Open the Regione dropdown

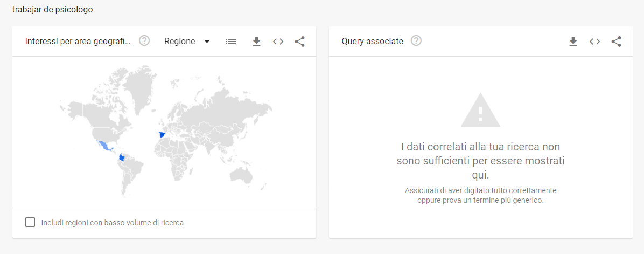[x=180, y=42]
